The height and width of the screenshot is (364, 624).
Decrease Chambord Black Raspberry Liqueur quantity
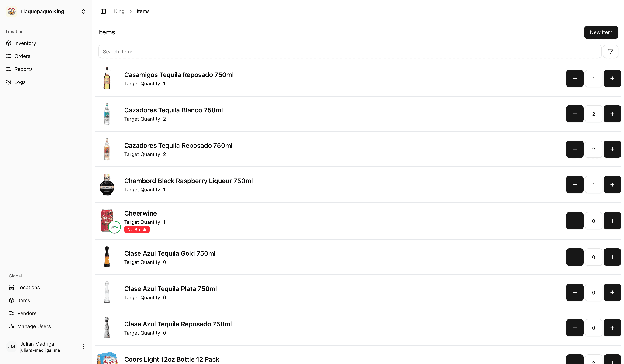pos(575,185)
